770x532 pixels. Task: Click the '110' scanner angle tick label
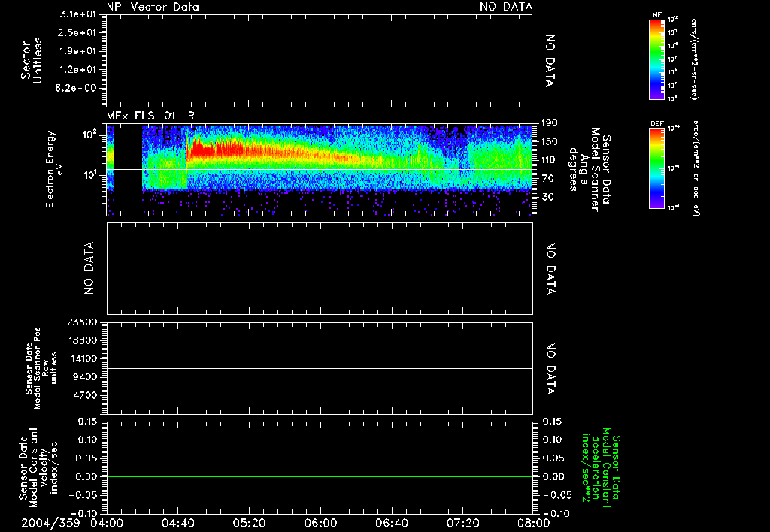click(549, 160)
